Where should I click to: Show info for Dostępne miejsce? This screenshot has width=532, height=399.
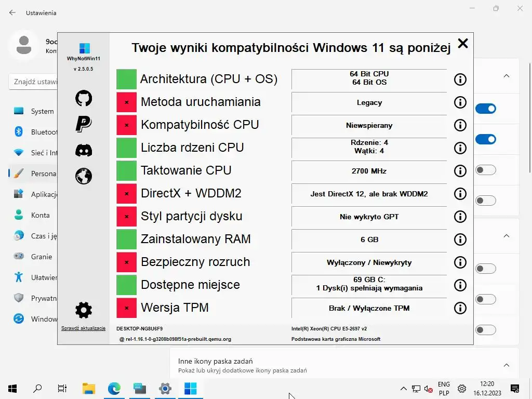click(x=460, y=285)
